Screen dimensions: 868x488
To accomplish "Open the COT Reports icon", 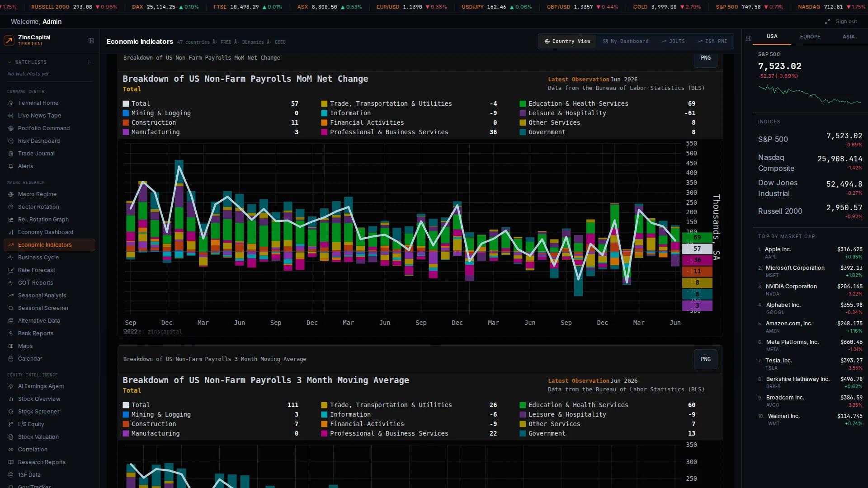I will [x=11, y=283].
